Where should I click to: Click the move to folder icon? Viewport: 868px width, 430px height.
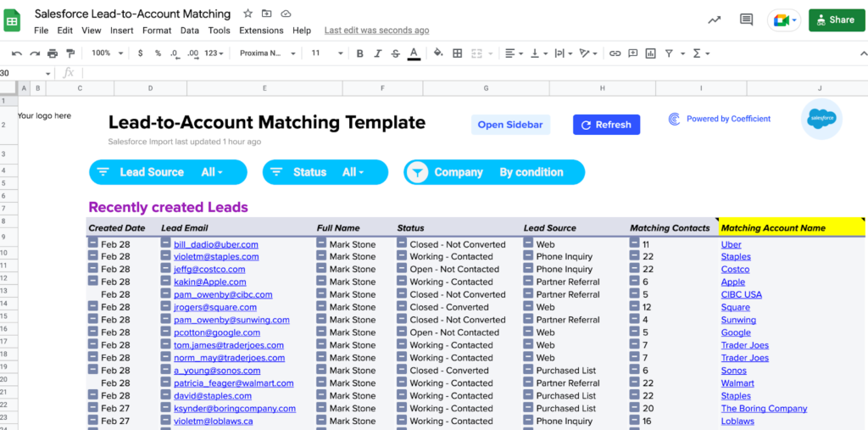click(267, 14)
